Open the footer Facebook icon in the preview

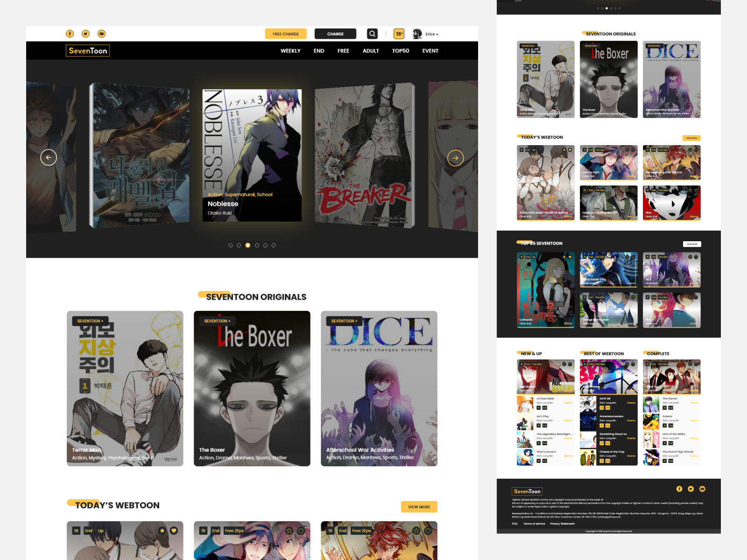tap(679, 489)
